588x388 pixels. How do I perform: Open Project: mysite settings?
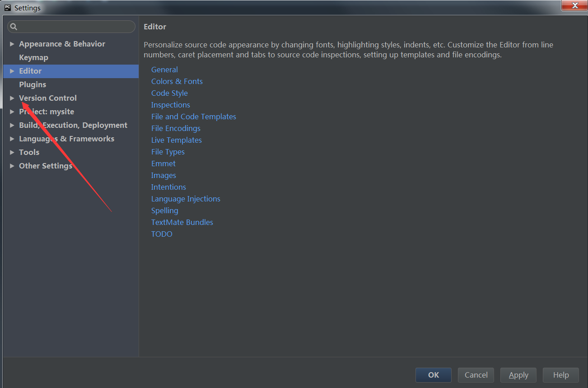click(47, 112)
